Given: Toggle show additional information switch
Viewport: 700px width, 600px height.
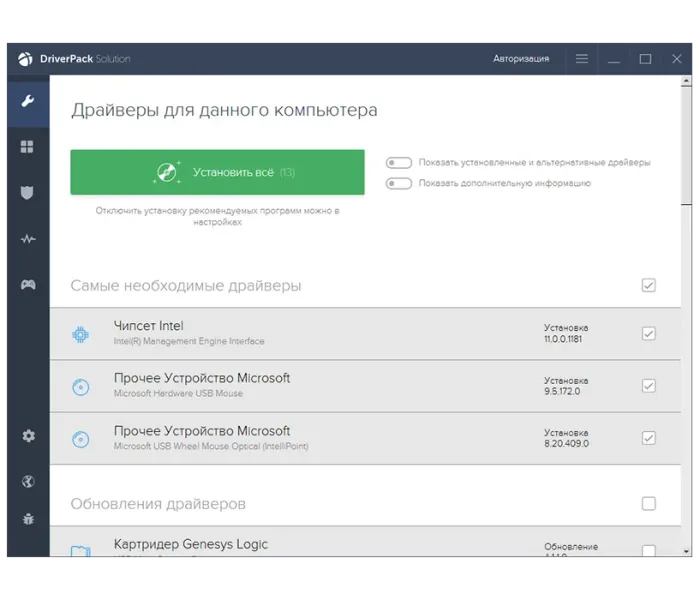Looking at the screenshot, I should [x=399, y=183].
